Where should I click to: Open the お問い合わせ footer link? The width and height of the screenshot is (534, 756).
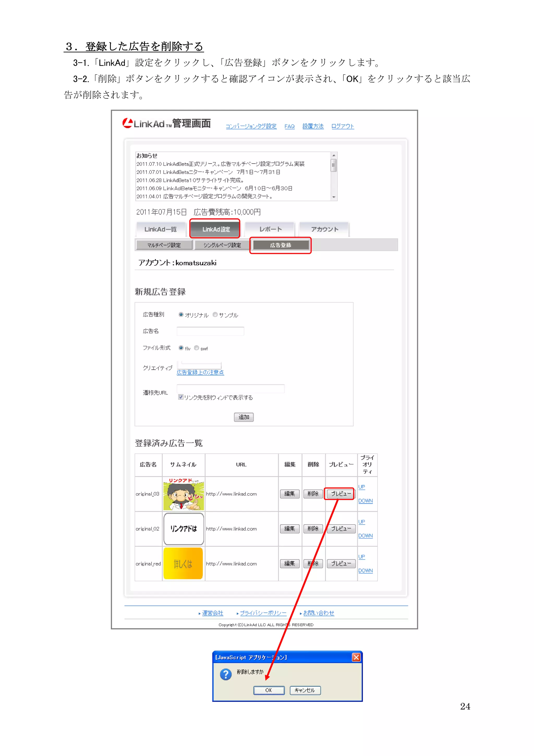[x=318, y=613]
